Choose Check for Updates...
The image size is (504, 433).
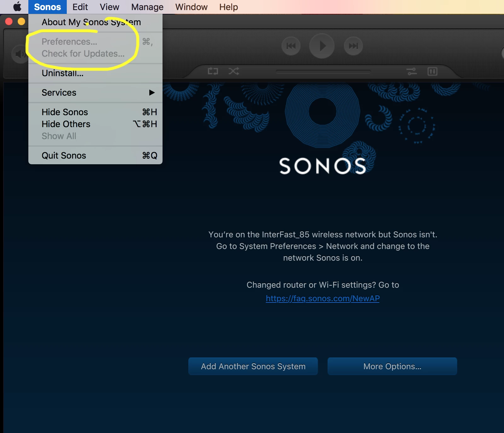[x=95, y=53]
